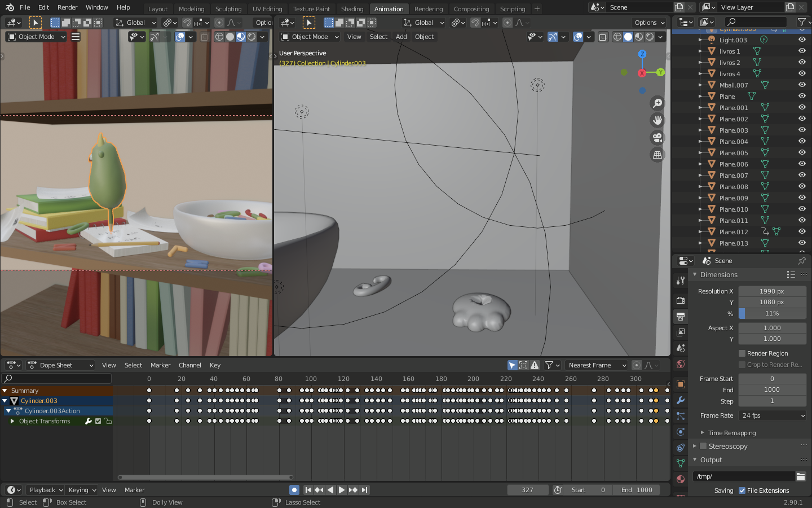812x508 pixels.
Task: Hide Light.003 with its eye icon
Action: pyautogui.click(x=802, y=40)
